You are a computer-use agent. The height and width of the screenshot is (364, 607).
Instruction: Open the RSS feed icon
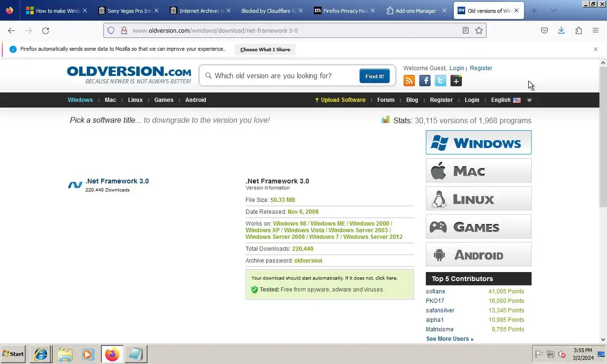tap(409, 81)
